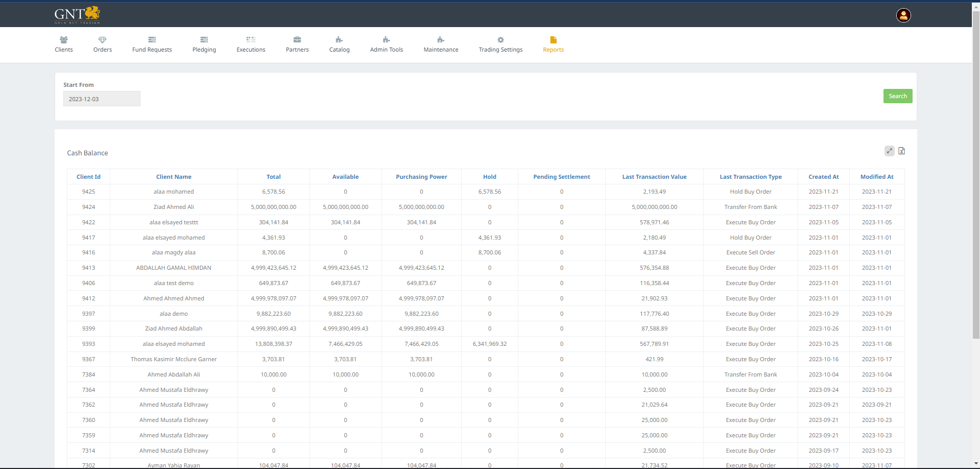Image resolution: width=980 pixels, height=469 pixels.
Task: Switch to the Admin Tools menu
Action: click(x=386, y=45)
